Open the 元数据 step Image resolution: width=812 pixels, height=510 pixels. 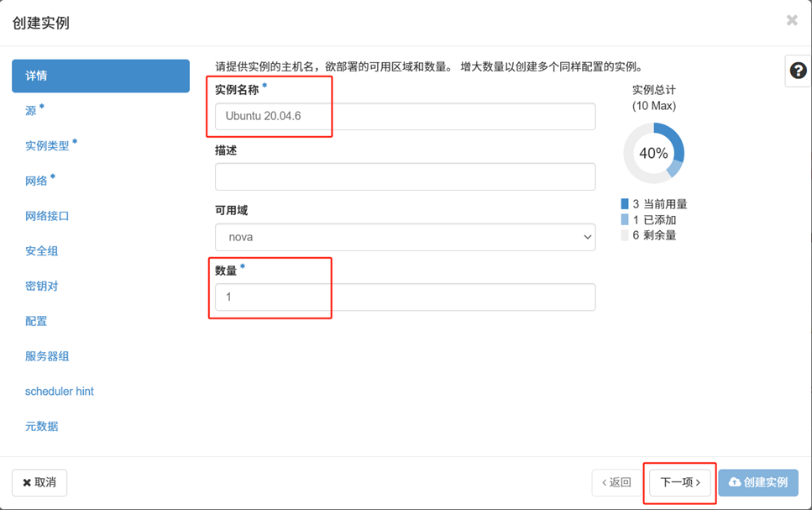[x=41, y=426]
